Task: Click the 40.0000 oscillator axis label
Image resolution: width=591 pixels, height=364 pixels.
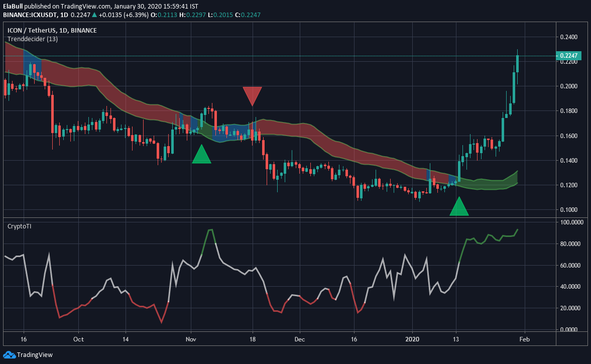Action: 570,286
